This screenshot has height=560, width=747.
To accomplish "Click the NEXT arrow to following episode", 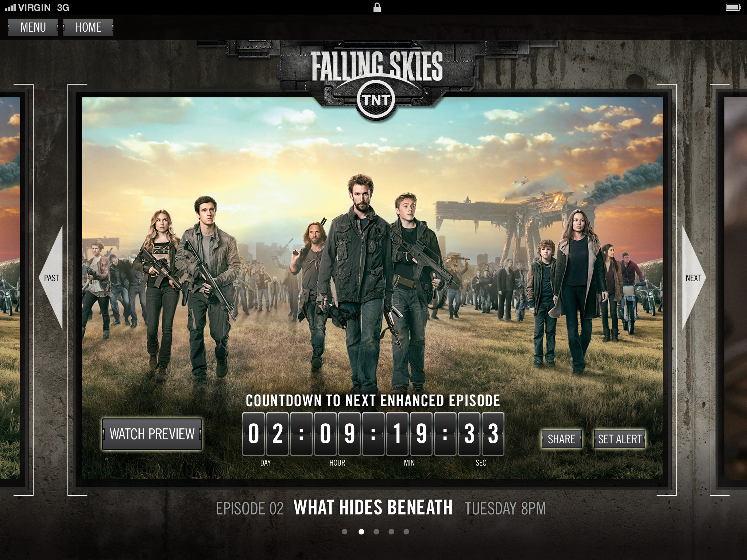I will click(x=694, y=278).
